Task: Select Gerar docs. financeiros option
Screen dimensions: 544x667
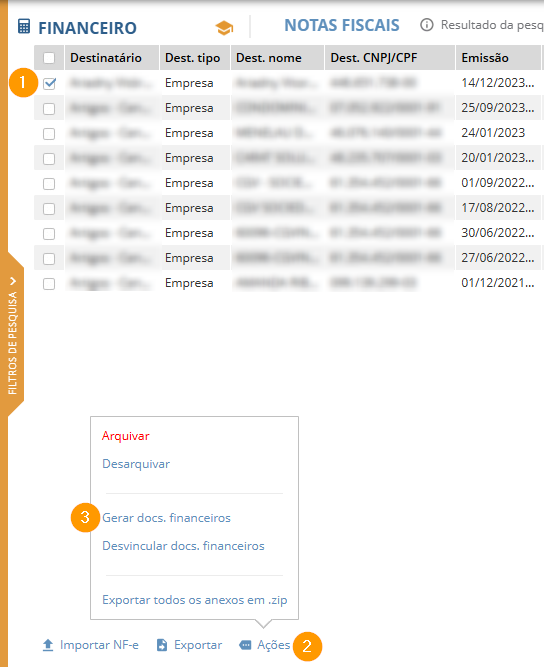Action: click(x=166, y=518)
